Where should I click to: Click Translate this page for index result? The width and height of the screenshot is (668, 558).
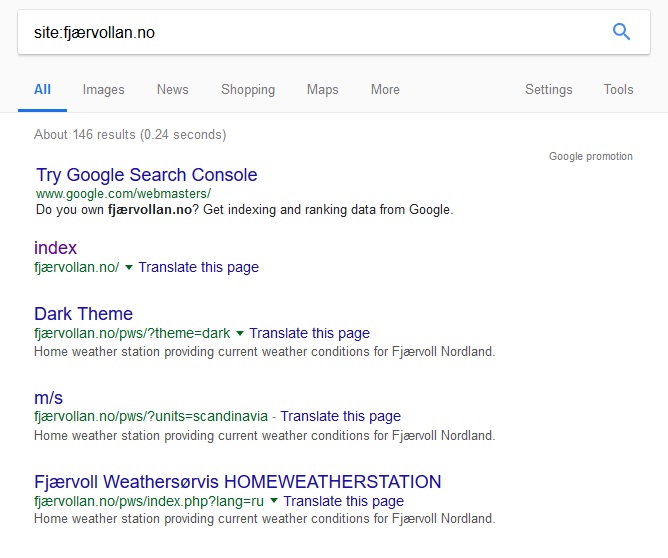click(199, 267)
